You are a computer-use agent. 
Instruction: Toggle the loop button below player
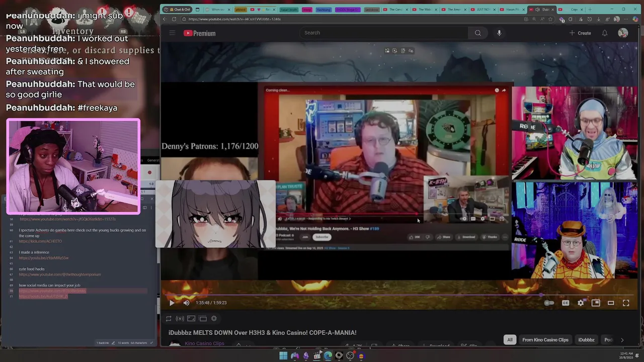pyautogui.click(x=169, y=318)
